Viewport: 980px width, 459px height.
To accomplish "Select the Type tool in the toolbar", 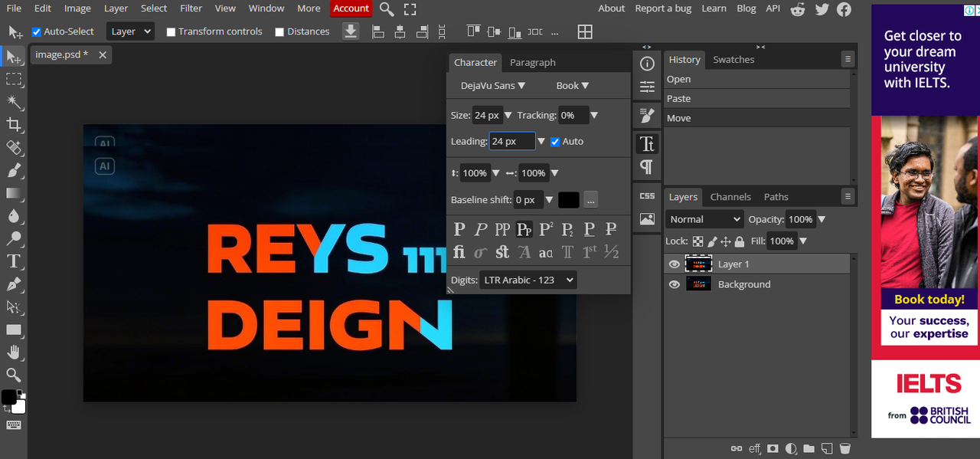I will [x=14, y=261].
